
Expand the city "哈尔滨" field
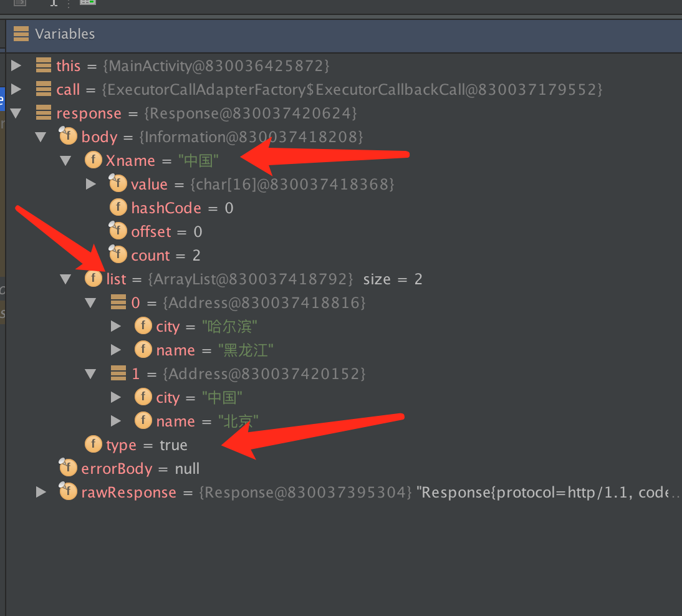(116, 326)
